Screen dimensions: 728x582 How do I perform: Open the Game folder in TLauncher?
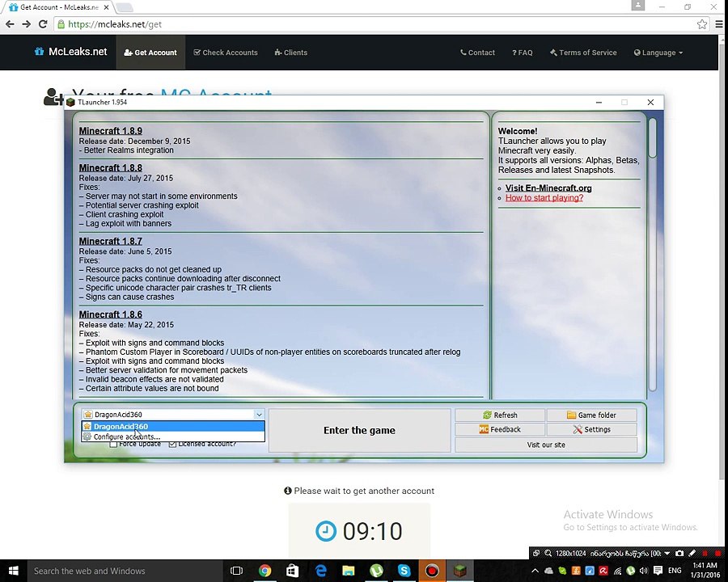point(591,415)
